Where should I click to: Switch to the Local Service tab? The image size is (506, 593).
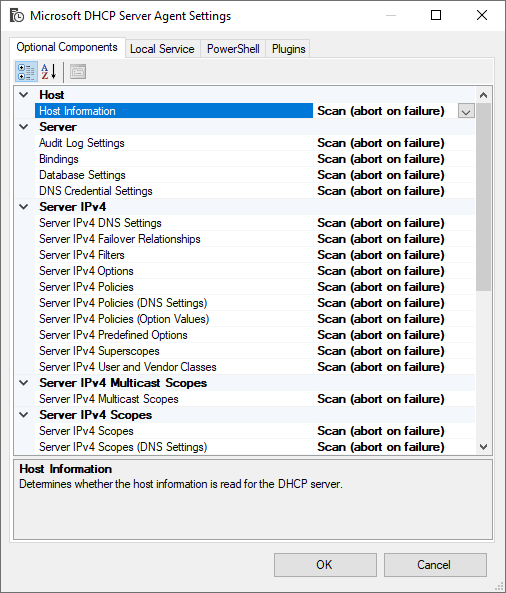click(x=162, y=49)
